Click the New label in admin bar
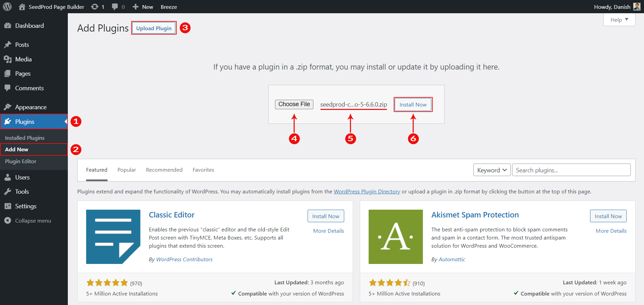644x305 pixels. [148, 7]
